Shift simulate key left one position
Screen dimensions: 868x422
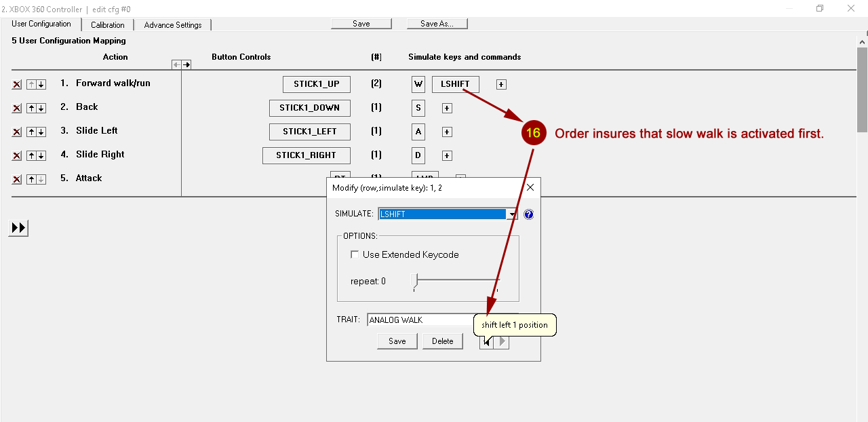(x=486, y=342)
